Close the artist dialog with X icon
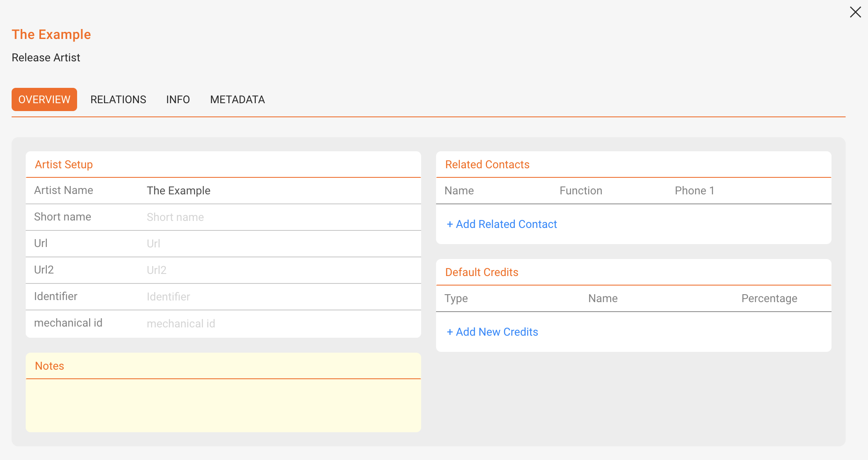The height and width of the screenshot is (460, 868). [x=855, y=12]
